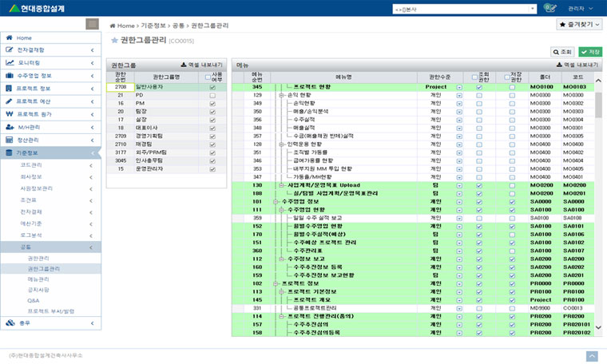Open 메뉴관리 in the sidebar submenu
This screenshot has height=364, width=607.
[38, 279]
